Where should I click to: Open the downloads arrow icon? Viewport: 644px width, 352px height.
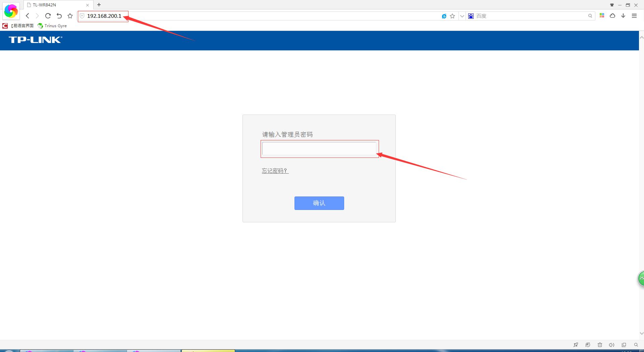(x=623, y=16)
